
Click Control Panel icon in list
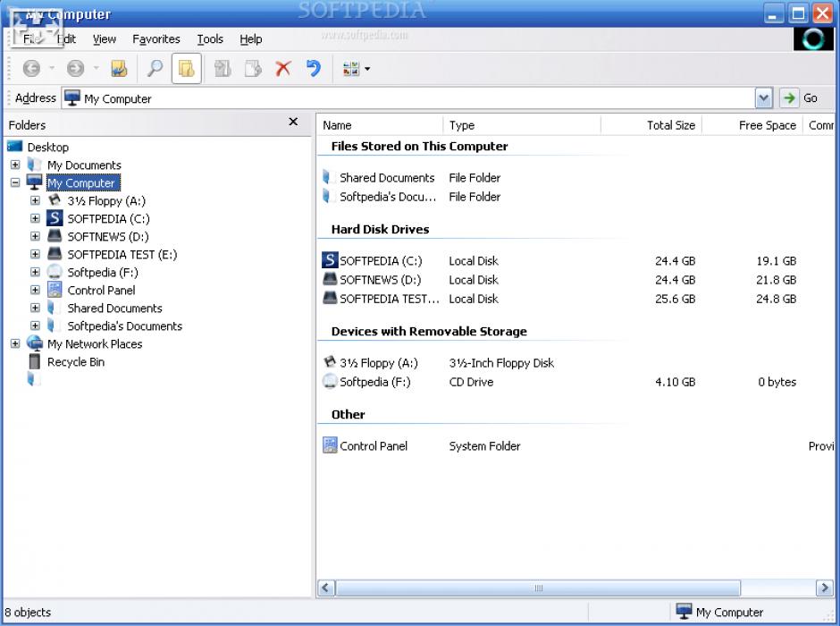click(330, 445)
